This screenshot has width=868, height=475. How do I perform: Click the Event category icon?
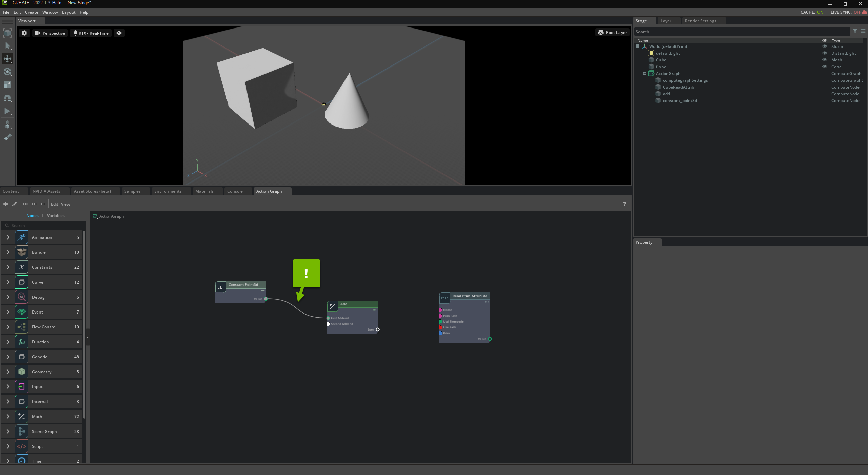[22, 312]
